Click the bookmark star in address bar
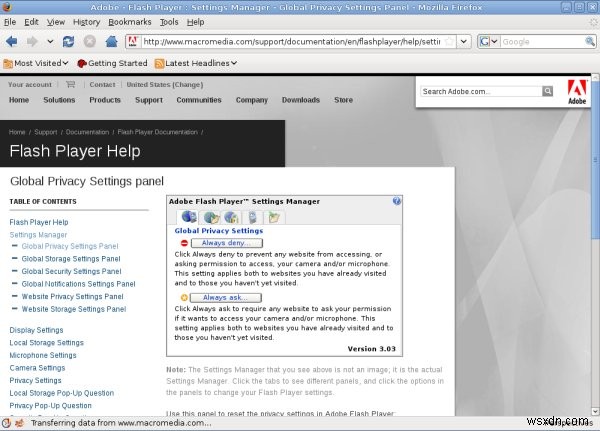This screenshot has height=431, width=600. [x=450, y=41]
